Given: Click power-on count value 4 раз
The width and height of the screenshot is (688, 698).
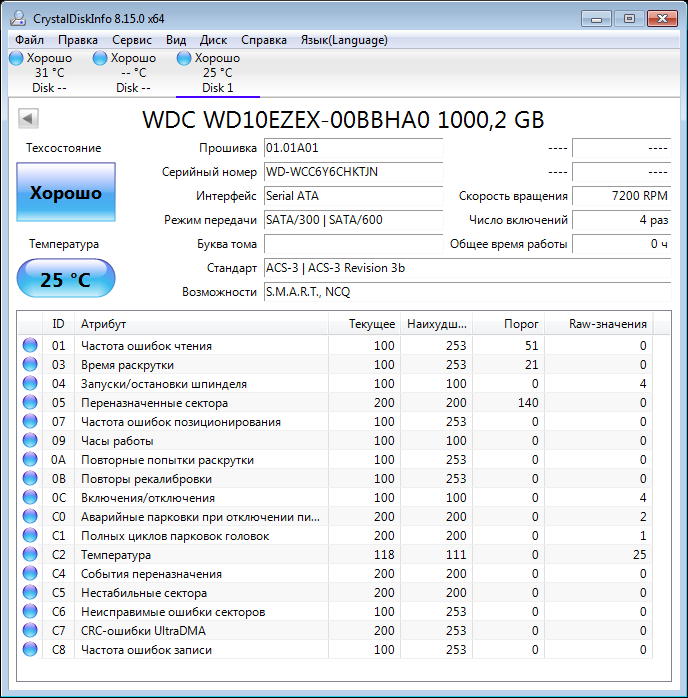Looking at the screenshot, I should 622,220.
